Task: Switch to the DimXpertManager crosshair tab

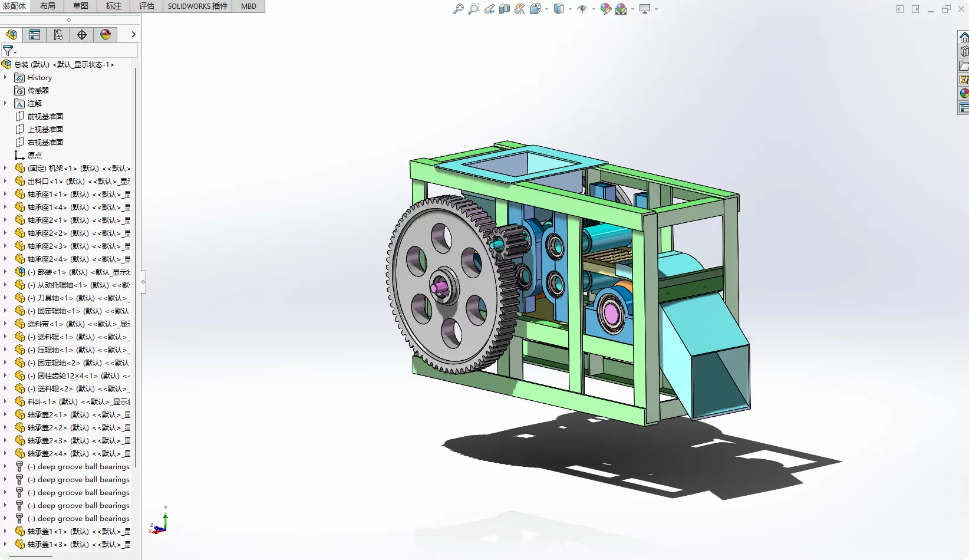Action: click(x=82, y=35)
